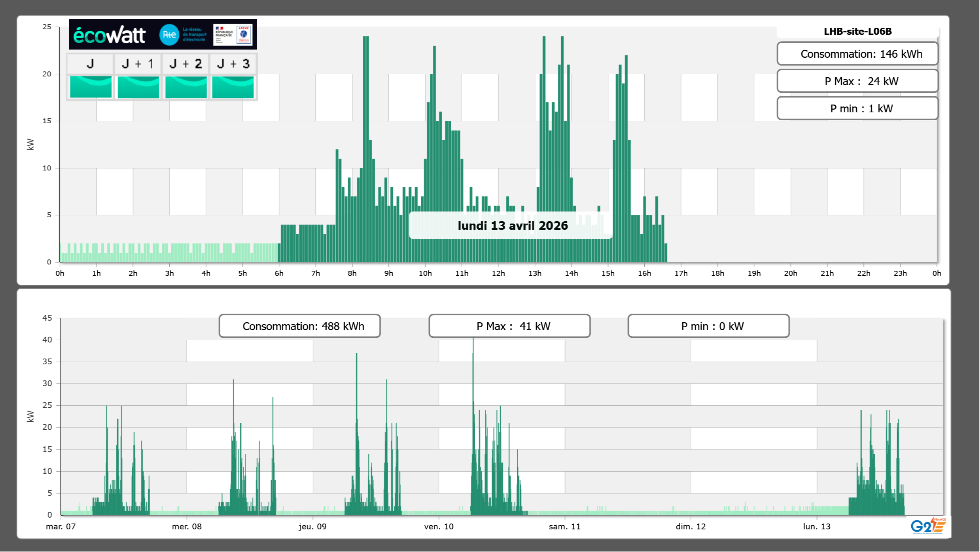This screenshot has width=980, height=552.
Task: Select the J + 1 forecast tab
Action: click(x=138, y=64)
